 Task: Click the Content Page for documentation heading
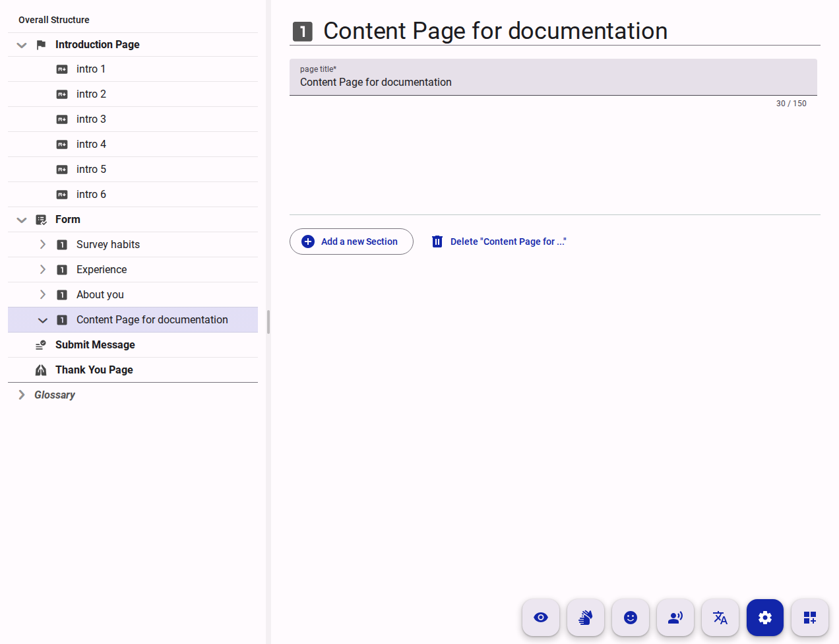click(x=495, y=31)
